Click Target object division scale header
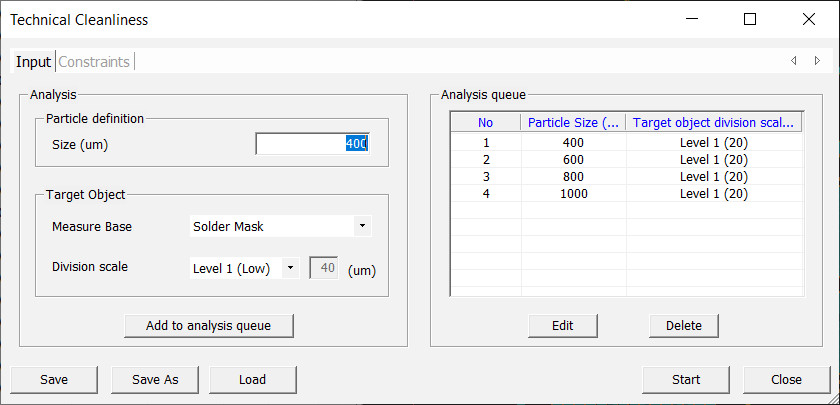Viewport: 840px width, 405px height. pos(713,123)
